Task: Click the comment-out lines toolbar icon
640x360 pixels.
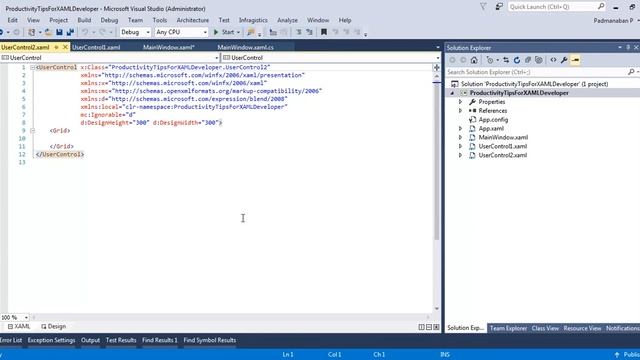Action: click(299, 32)
